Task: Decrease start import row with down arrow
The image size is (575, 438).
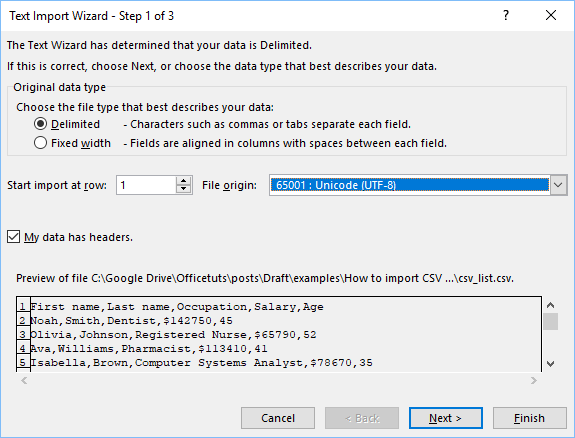Action: [x=183, y=189]
